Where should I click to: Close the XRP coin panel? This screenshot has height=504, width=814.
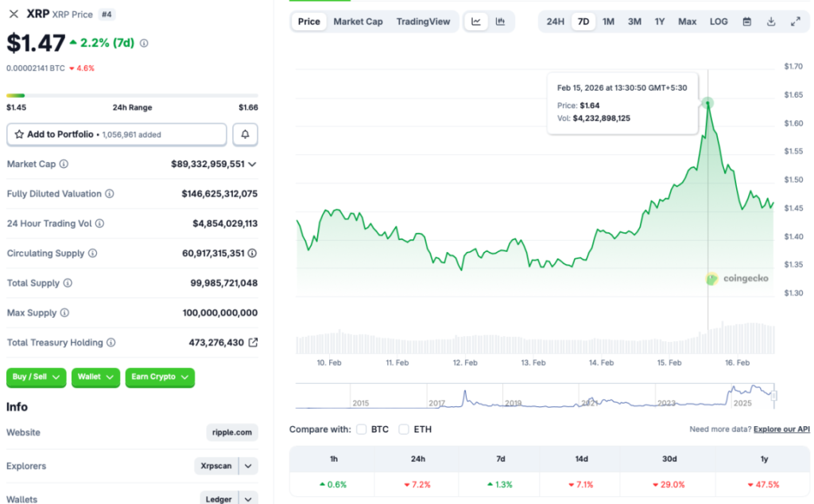(x=14, y=14)
